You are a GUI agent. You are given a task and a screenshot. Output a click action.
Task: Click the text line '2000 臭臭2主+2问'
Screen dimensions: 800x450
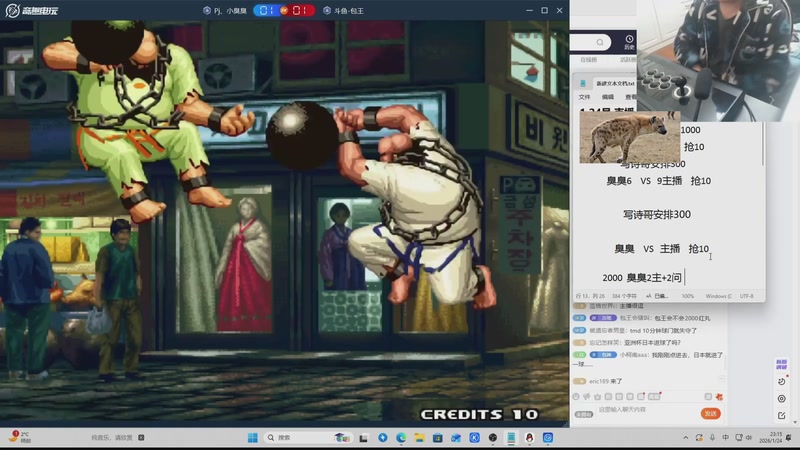tap(642, 278)
